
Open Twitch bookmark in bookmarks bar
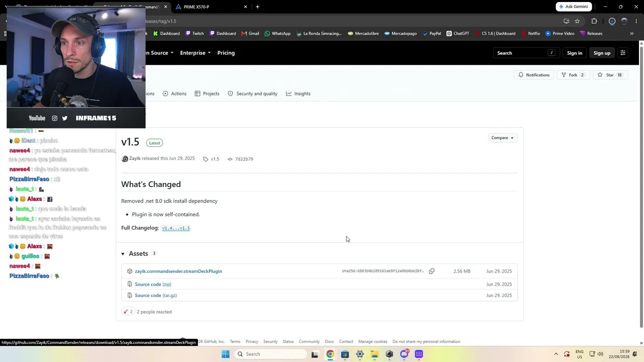tap(195, 34)
